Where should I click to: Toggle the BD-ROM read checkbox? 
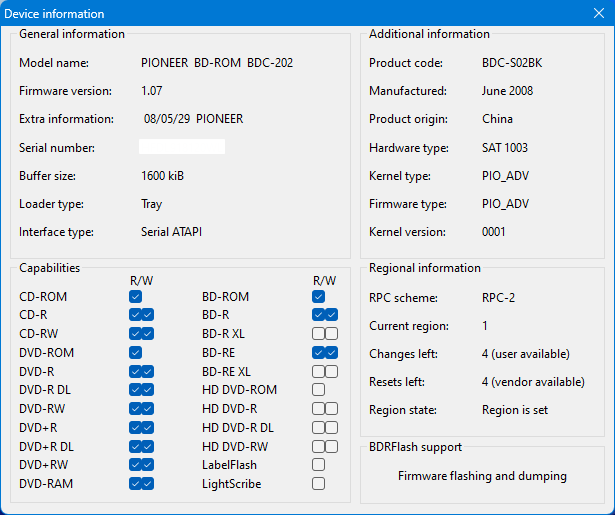[318, 297]
